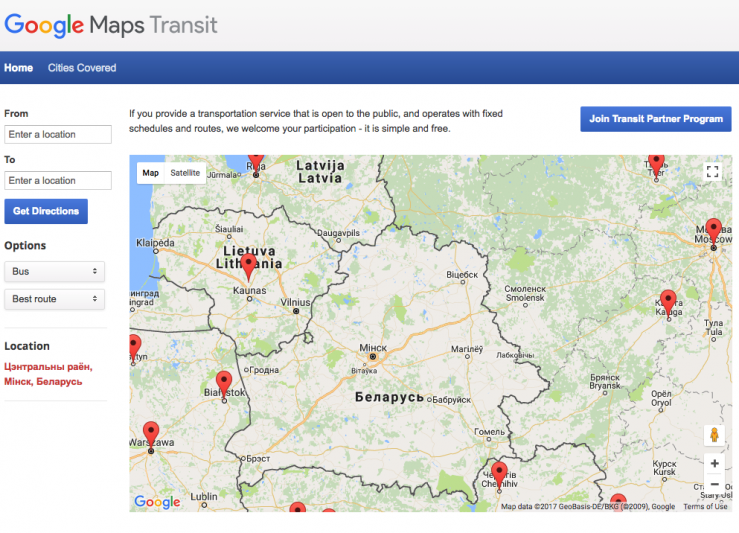Open the Terms of Use link
This screenshot has width=739, height=533.
pos(705,506)
